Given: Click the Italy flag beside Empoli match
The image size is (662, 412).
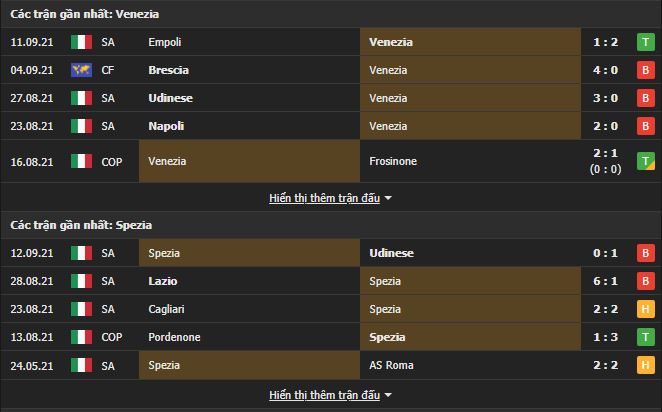Looking at the screenshot, I should tap(81, 42).
